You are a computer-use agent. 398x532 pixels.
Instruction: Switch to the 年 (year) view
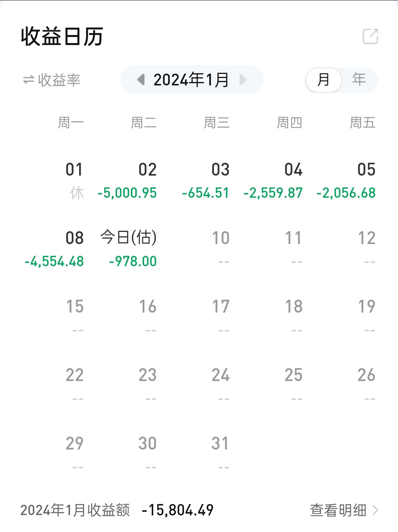[x=359, y=80]
